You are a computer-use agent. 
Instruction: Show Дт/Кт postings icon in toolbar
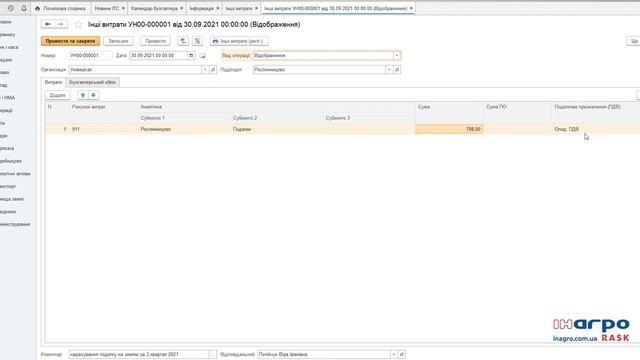(x=198, y=41)
